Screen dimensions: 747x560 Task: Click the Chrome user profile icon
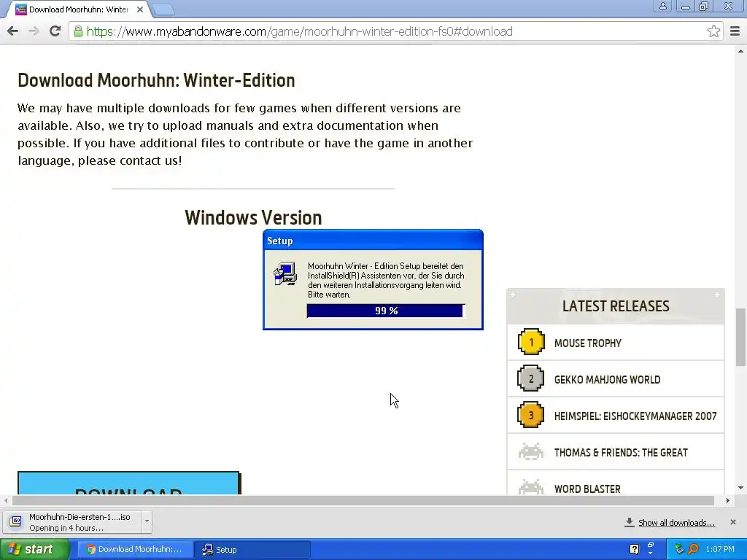[x=662, y=6]
